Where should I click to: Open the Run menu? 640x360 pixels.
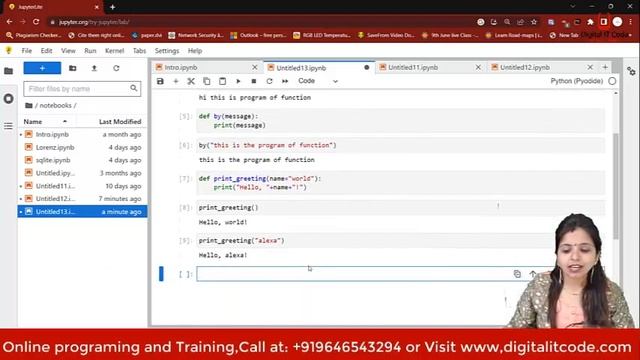[90, 51]
